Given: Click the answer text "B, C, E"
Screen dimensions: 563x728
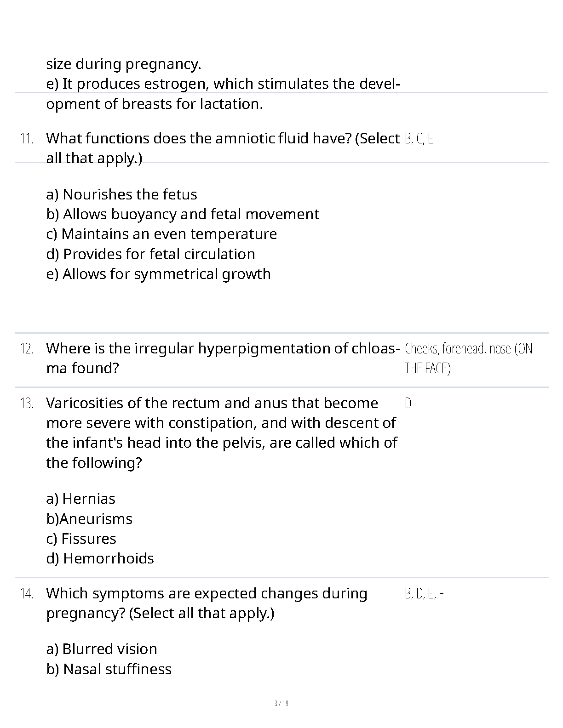Looking at the screenshot, I should coord(419,138).
